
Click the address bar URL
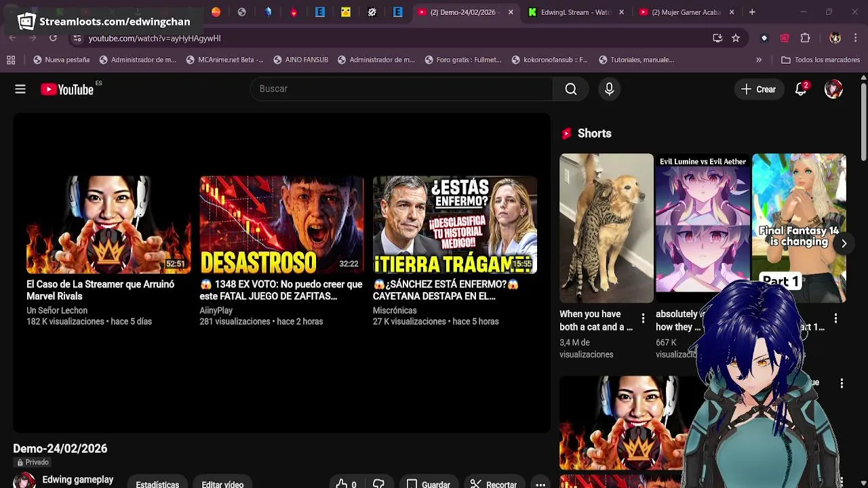click(x=154, y=39)
